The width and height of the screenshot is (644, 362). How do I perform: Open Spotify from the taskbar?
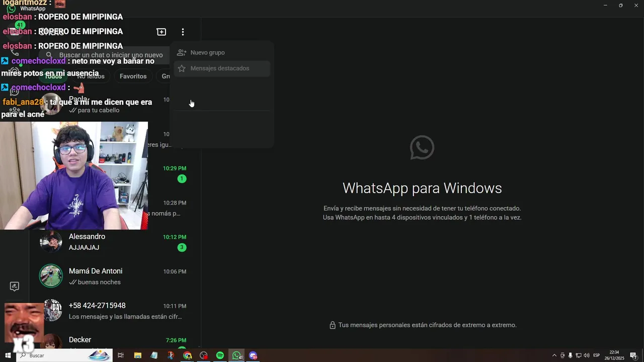[220, 355]
